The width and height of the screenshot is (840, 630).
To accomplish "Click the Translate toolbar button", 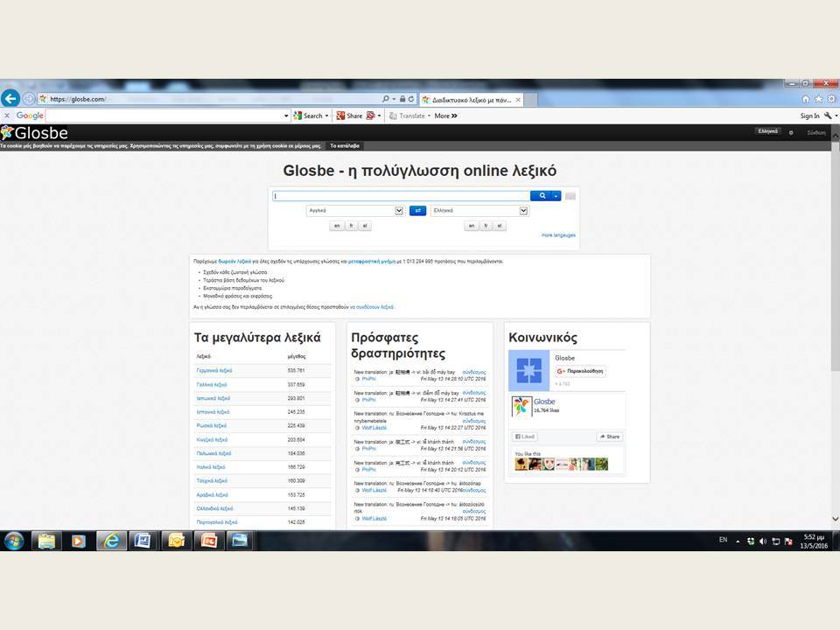I will point(407,115).
